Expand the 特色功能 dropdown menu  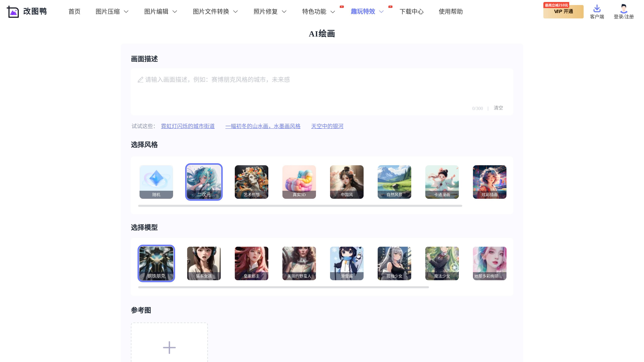pyautogui.click(x=318, y=12)
